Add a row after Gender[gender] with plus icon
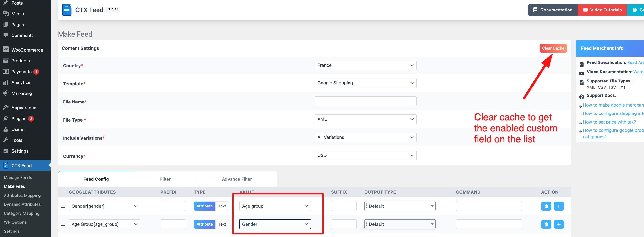This screenshot has height=237, width=644. point(559,206)
